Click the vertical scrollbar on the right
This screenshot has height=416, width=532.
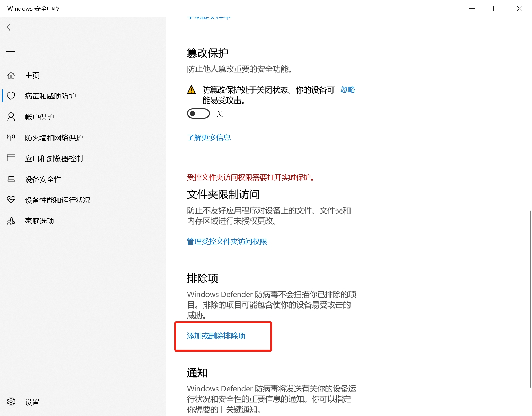click(x=530, y=299)
